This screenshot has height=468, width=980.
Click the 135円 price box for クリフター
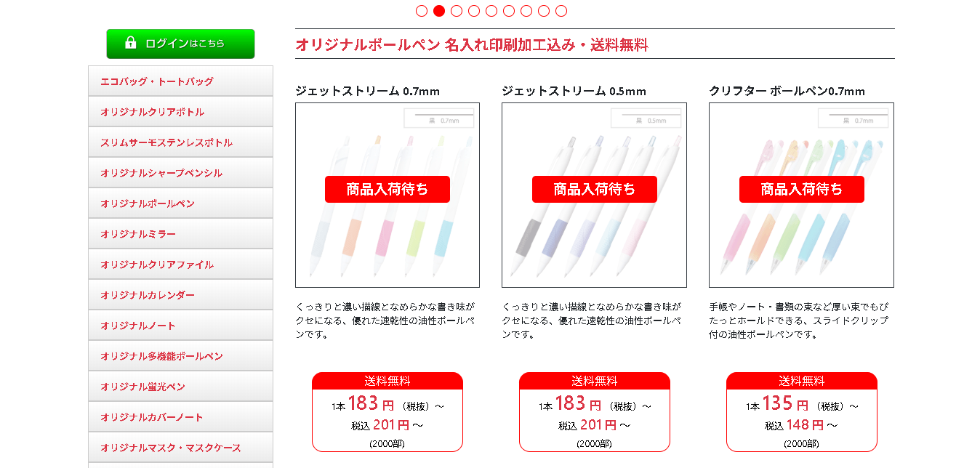coord(802,412)
